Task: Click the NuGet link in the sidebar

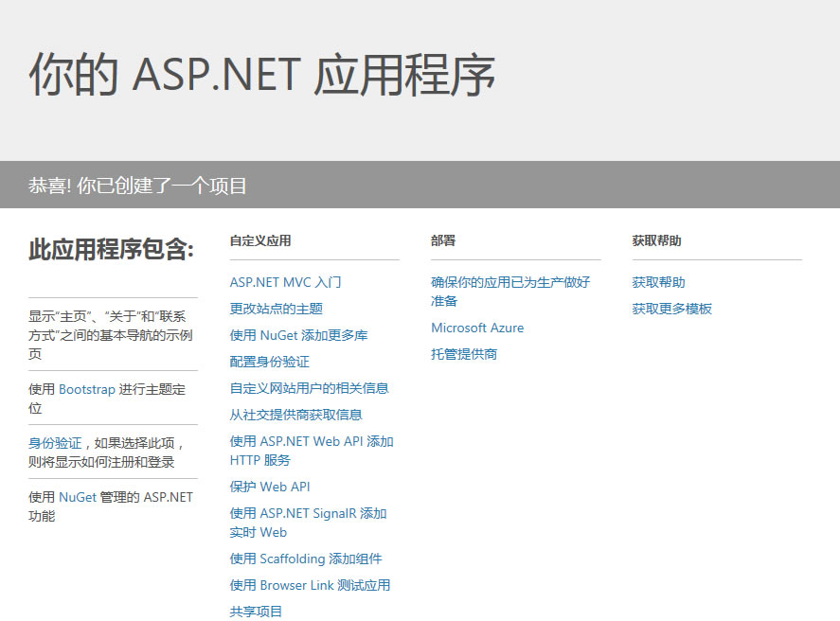Action: coord(77,497)
